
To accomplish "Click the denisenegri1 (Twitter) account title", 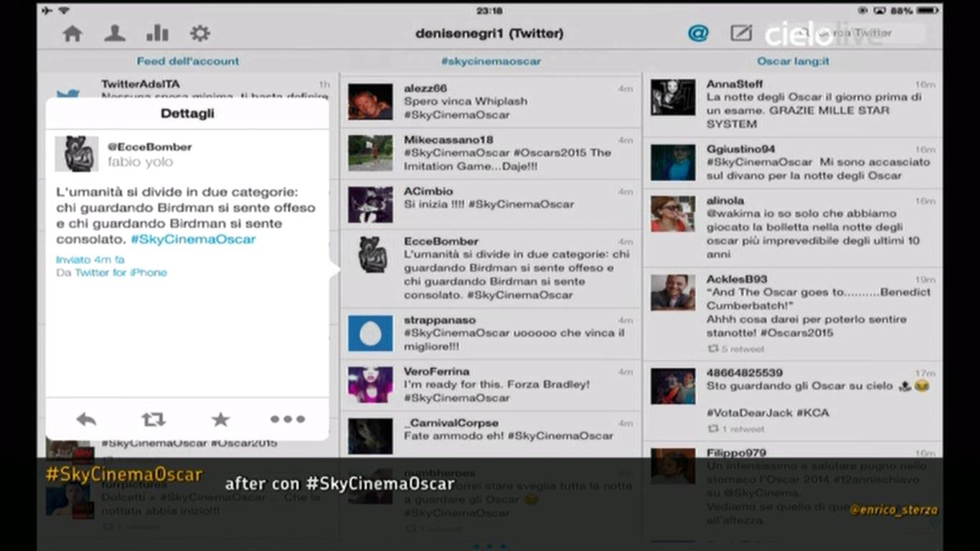I will point(489,34).
